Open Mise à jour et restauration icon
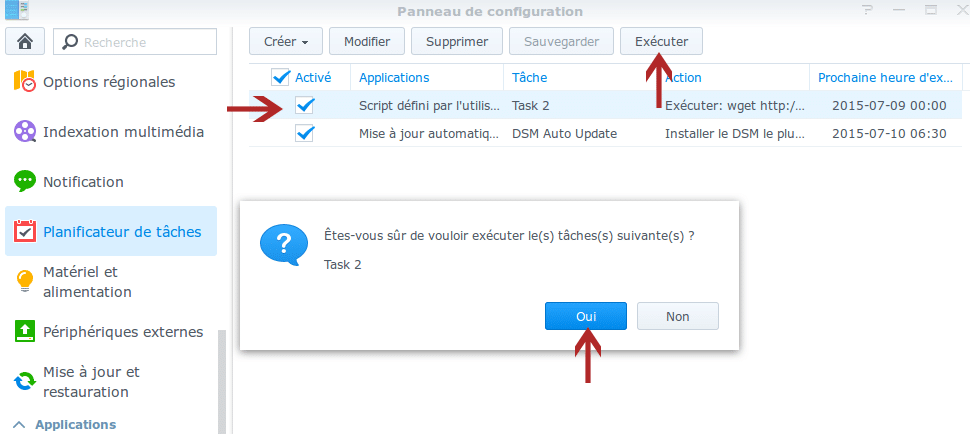 pos(25,381)
